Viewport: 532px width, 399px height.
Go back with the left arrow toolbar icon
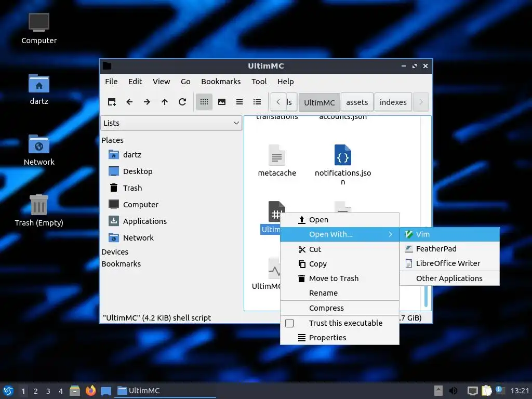[x=129, y=102]
